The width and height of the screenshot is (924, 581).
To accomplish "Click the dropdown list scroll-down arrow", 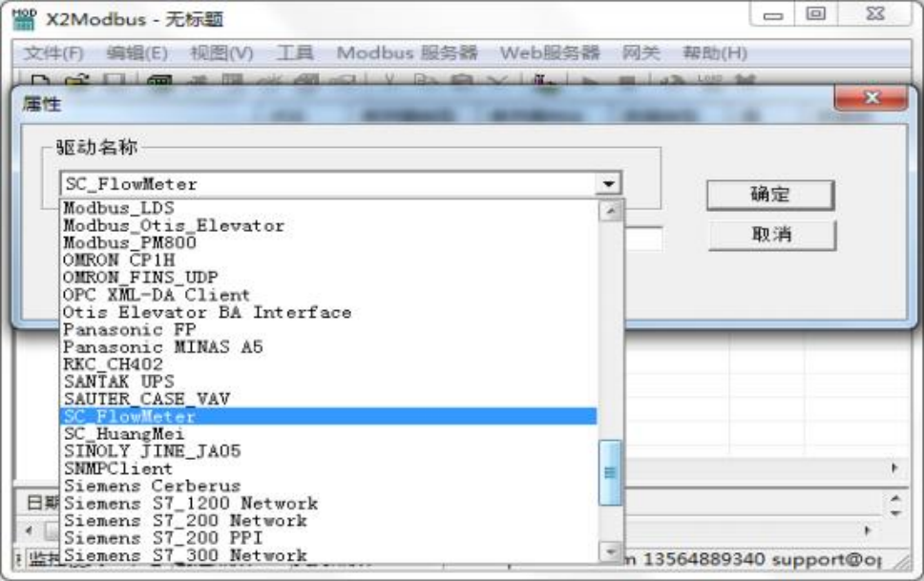I will tap(611, 552).
